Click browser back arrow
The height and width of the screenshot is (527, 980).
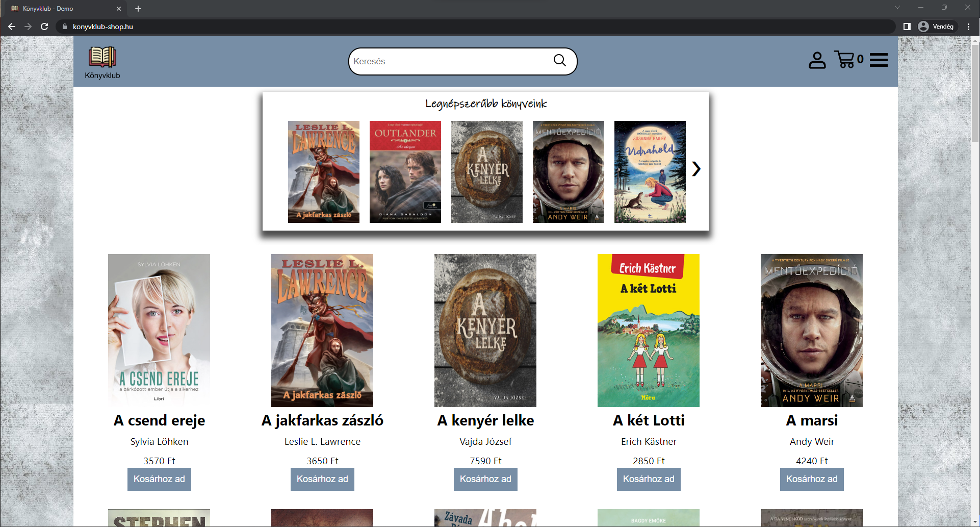coord(12,27)
